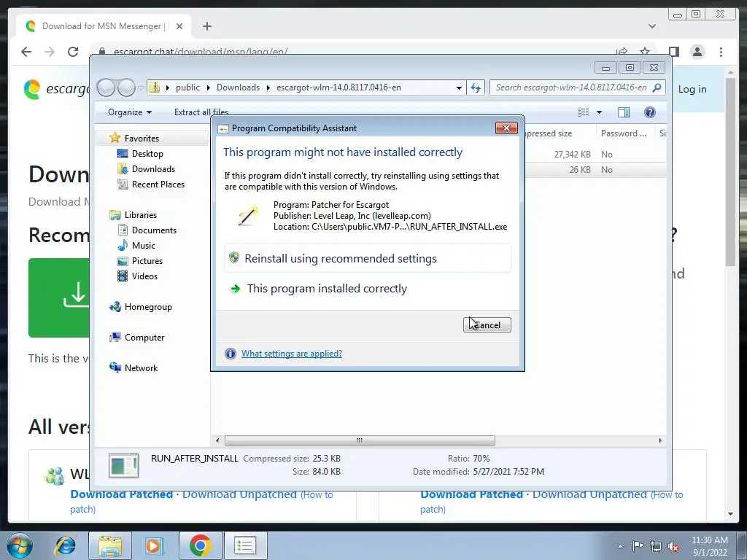Image resolution: width=747 pixels, height=560 pixels.
Task: Select Homegroup in the navigation pane
Action: pyautogui.click(x=148, y=307)
